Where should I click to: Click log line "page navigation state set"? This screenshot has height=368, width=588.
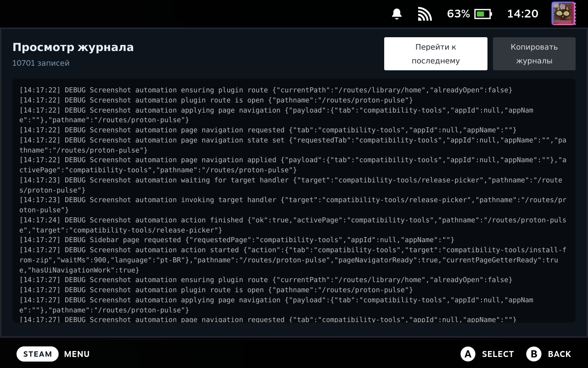pos(293,145)
